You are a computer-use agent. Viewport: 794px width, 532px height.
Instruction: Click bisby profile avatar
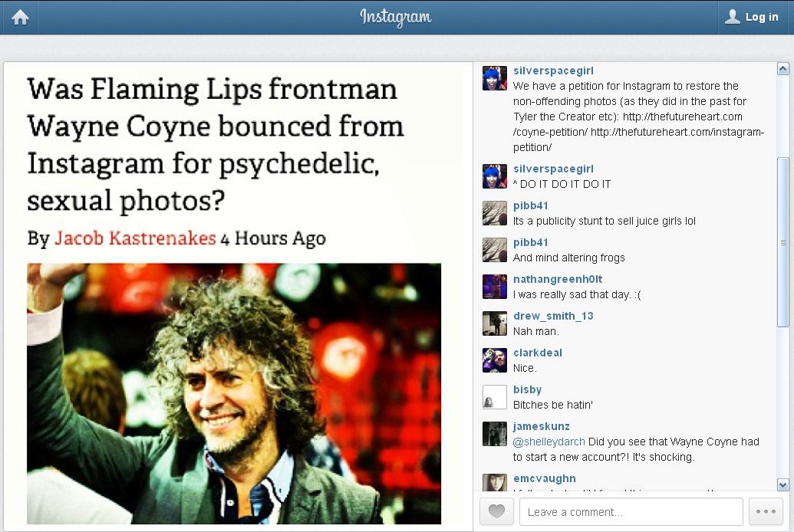(495, 397)
